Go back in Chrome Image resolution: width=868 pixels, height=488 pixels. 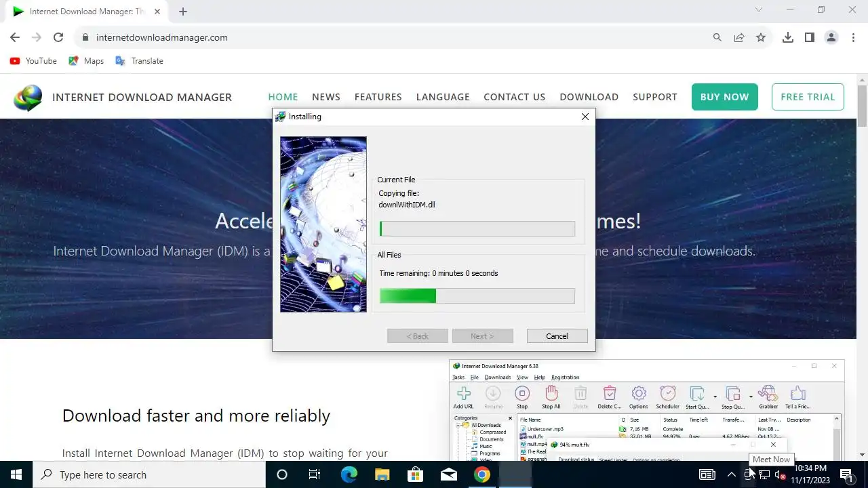(x=15, y=37)
